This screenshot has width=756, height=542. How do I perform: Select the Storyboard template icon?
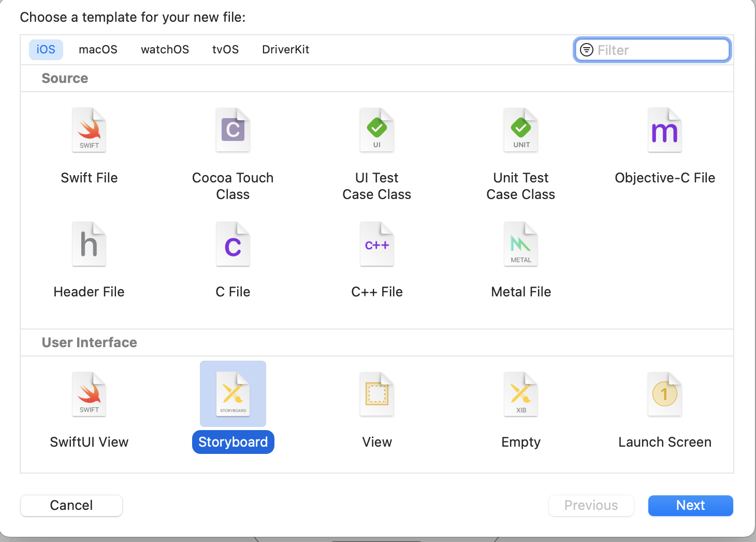point(233,394)
